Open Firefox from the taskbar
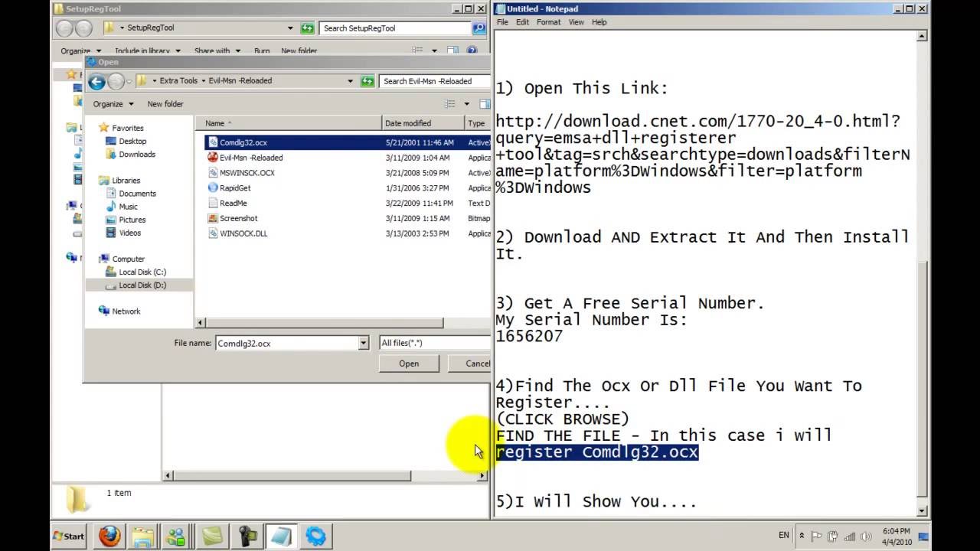Image resolution: width=980 pixels, height=551 pixels. click(109, 536)
